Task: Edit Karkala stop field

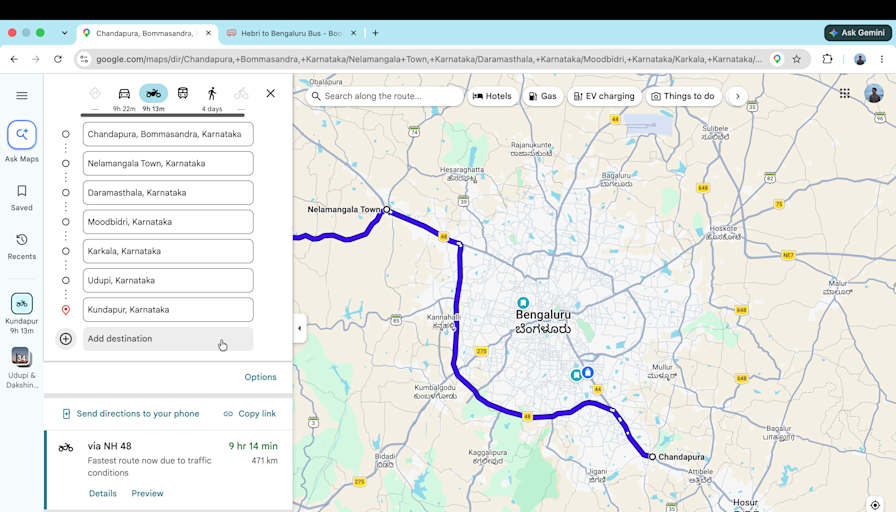Action: tap(168, 251)
